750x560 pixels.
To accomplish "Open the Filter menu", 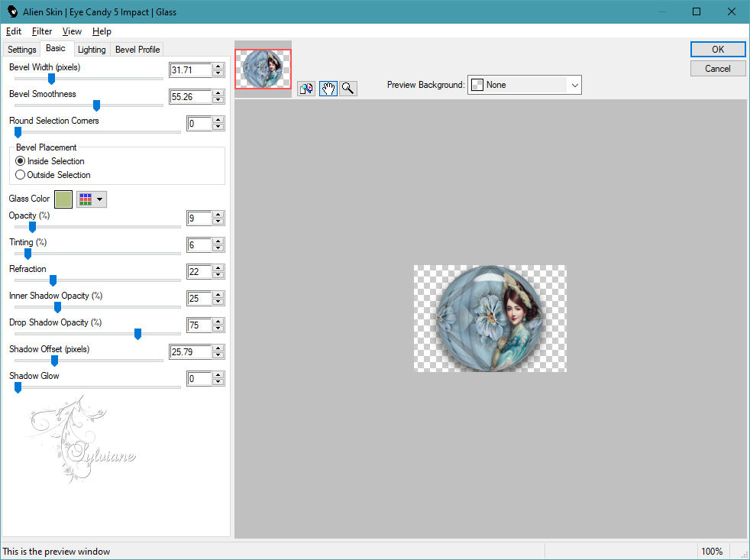I will pyautogui.click(x=41, y=31).
